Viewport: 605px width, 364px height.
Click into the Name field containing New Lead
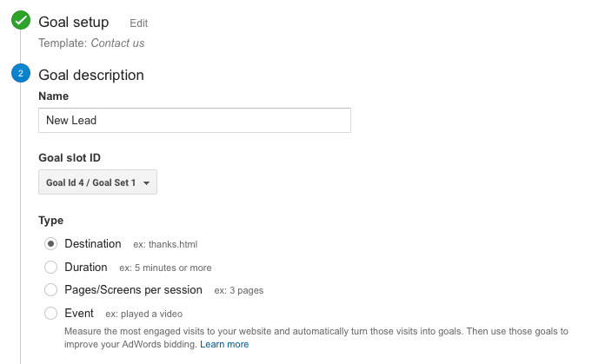point(195,120)
